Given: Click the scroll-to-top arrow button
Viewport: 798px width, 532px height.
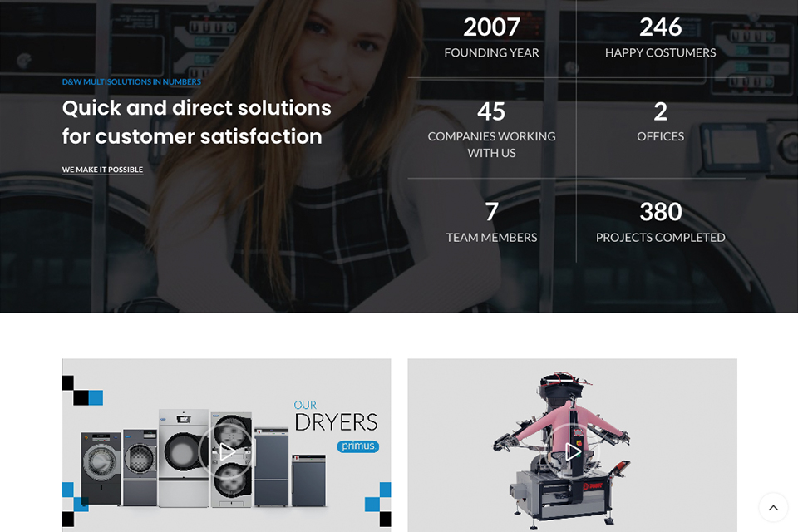Looking at the screenshot, I should [773, 508].
